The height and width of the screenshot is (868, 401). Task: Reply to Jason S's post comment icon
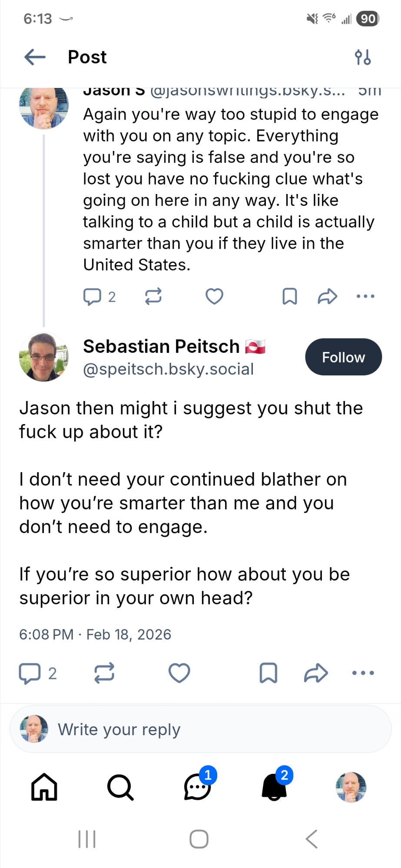pyautogui.click(x=92, y=297)
